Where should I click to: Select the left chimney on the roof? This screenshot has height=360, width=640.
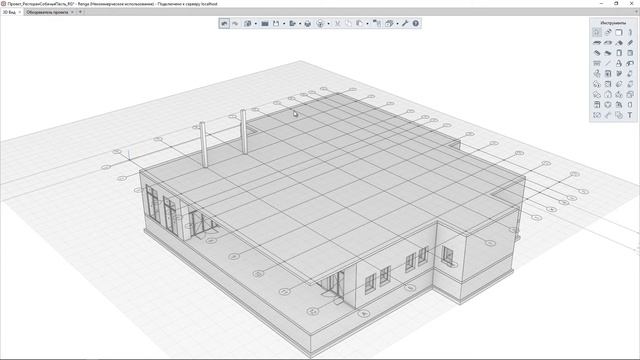click(203, 144)
